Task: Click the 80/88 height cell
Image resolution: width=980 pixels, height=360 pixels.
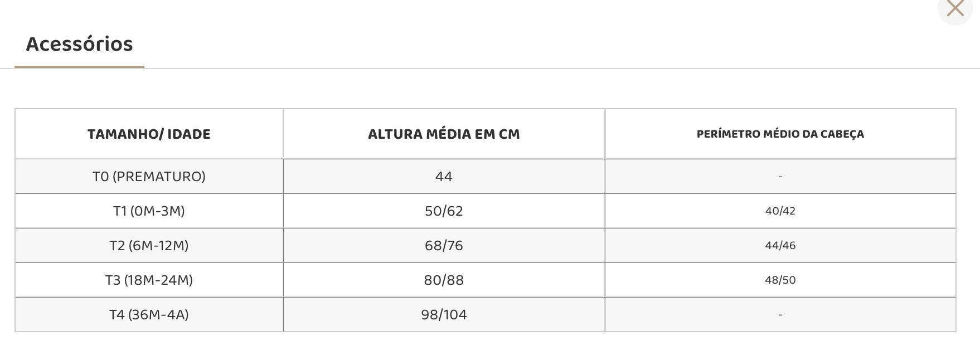Action: click(444, 280)
